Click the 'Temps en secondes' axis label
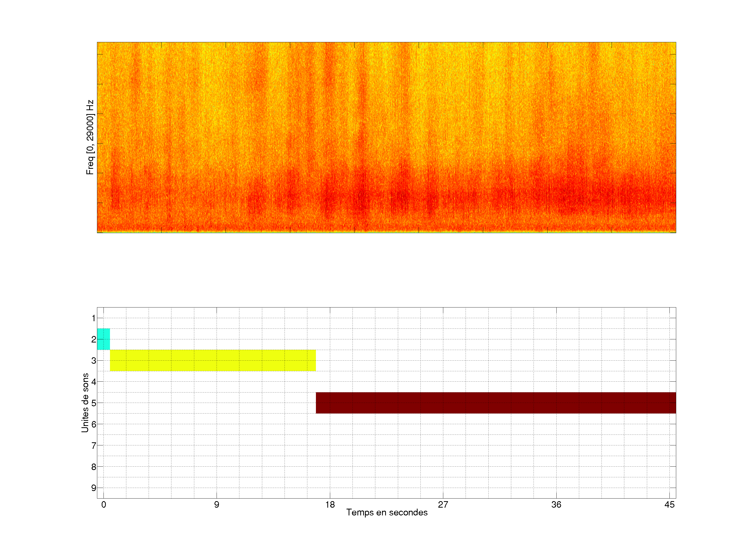Image resolution: width=747 pixels, height=560 pixels. point(387,512)
